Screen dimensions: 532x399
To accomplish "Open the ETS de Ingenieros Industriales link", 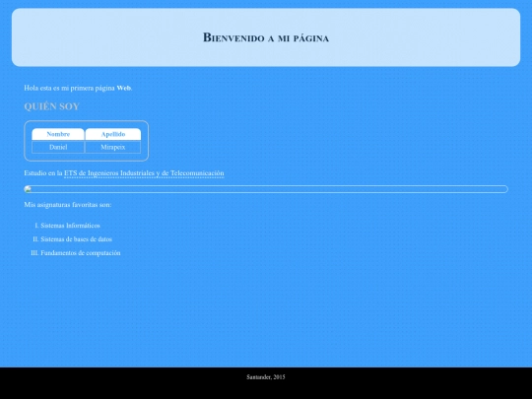I will point(144,173).
